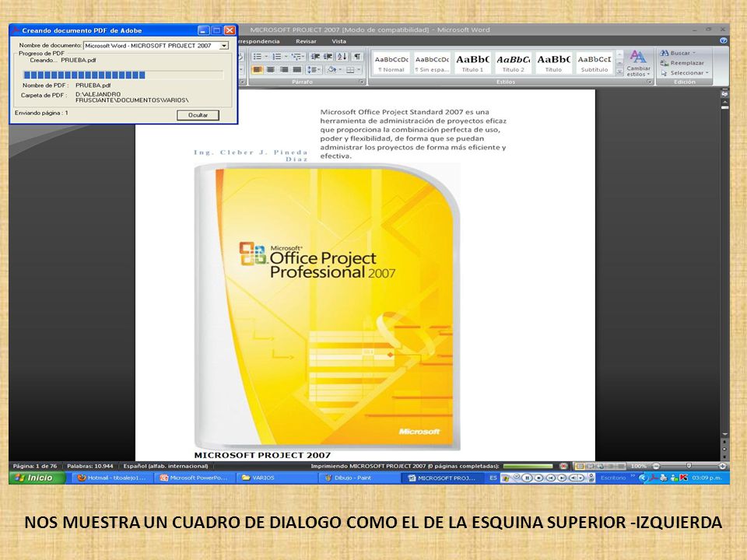Click the Word help icon
The image size is (747, 560).
pos(723,41)
